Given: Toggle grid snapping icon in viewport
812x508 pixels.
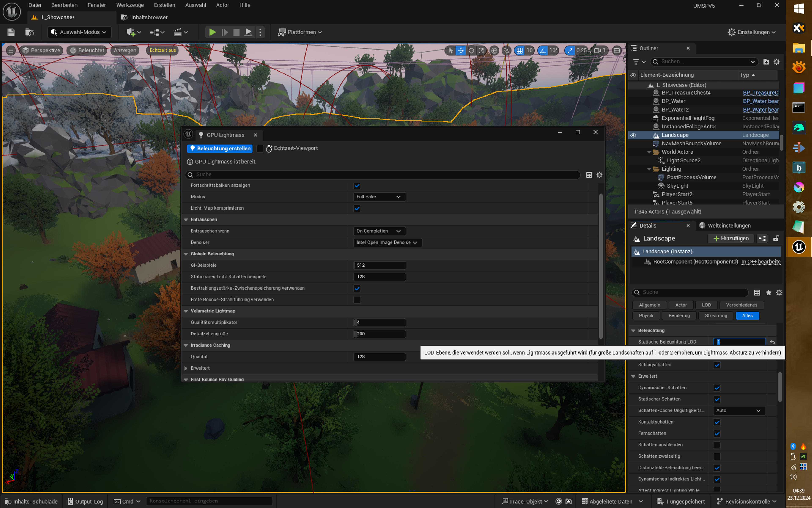Looking at the screenshot, I should pyautogui.click(x=519, y=50).
